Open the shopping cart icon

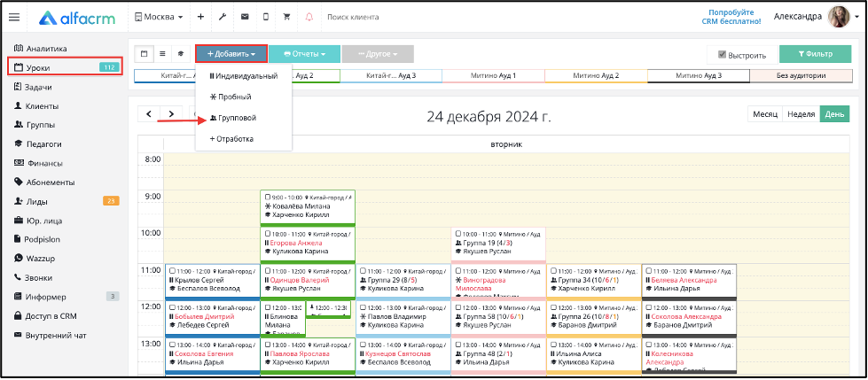click(x=286, y=17)
